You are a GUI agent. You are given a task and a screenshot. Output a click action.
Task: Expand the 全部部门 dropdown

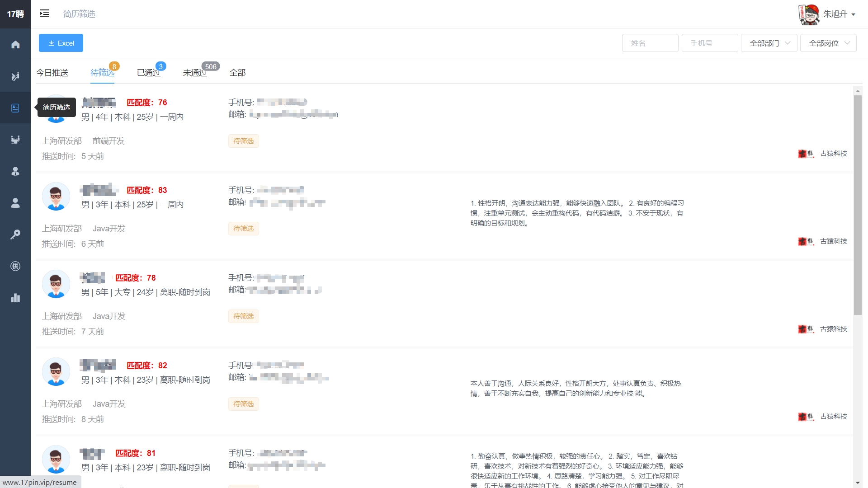769,43
